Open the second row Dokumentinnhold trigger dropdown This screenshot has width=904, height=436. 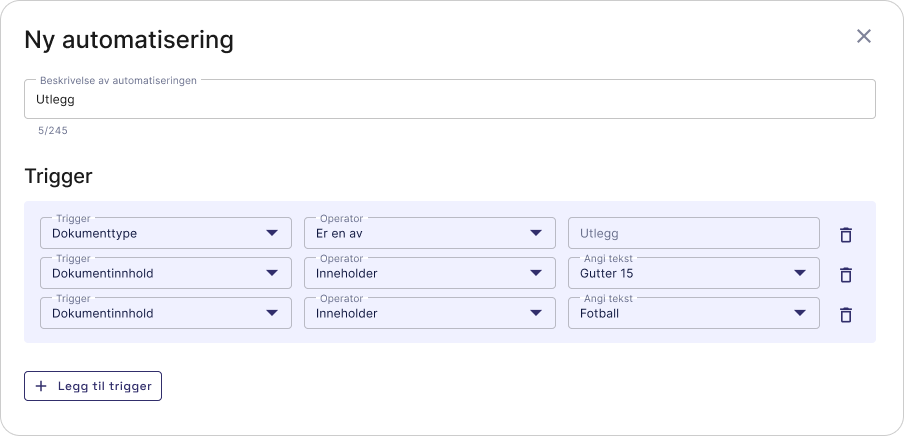point(150,273)
